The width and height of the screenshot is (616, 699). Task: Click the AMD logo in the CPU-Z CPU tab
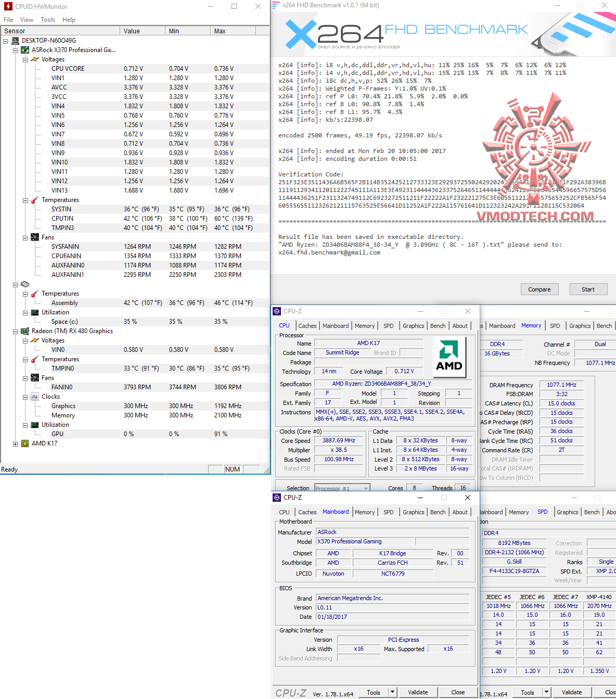(x=448, y=356)
